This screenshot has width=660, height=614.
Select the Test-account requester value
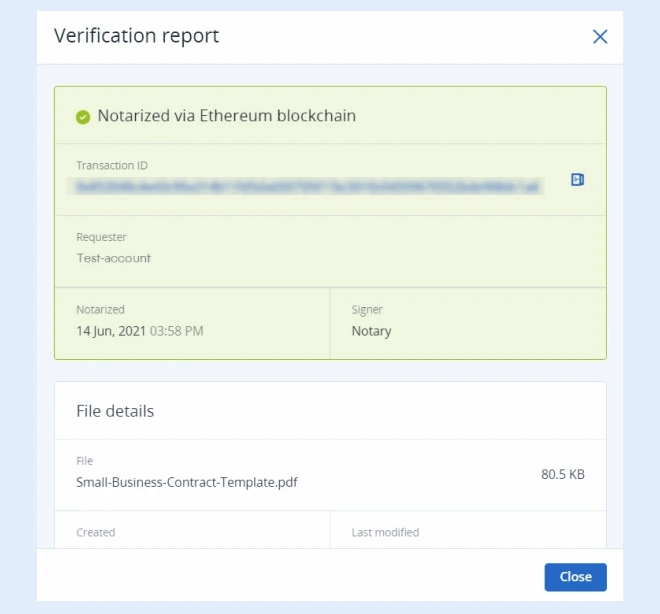pyautogui.click(x=113, y=258)
